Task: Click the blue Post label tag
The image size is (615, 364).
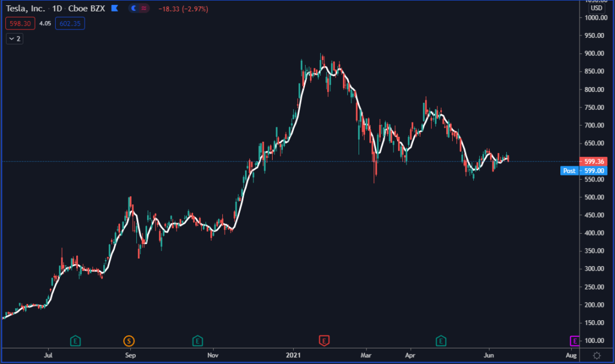Action: click(x=569, y=171)
